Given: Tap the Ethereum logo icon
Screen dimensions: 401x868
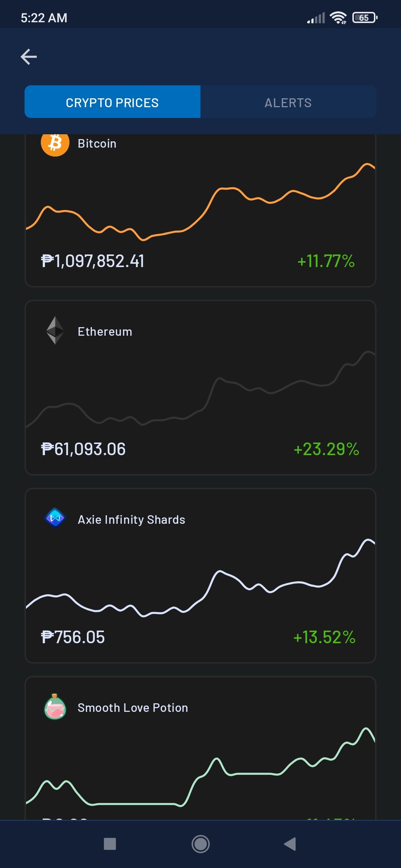Looking at the screenshot, I should [x=55, y=330].
